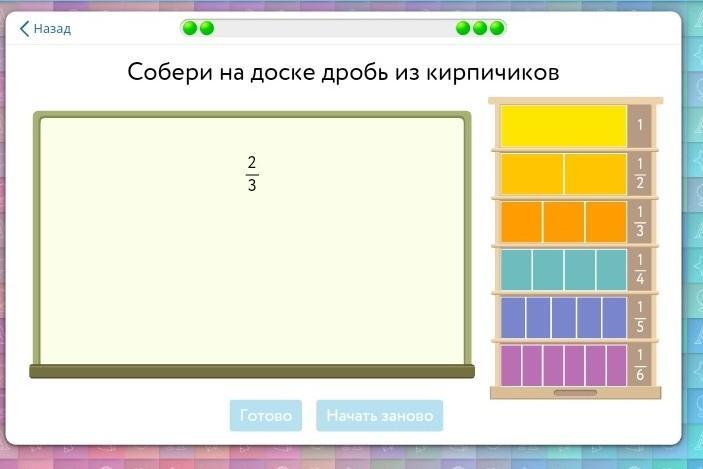
Task: Choose the first teal one-fourth brick
Action: [516, 270]
